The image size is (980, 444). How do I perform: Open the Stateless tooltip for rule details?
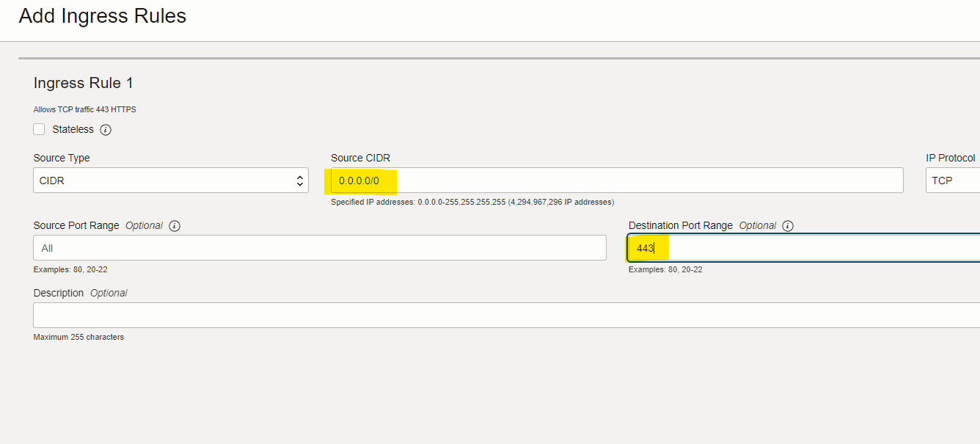point(106,129)
